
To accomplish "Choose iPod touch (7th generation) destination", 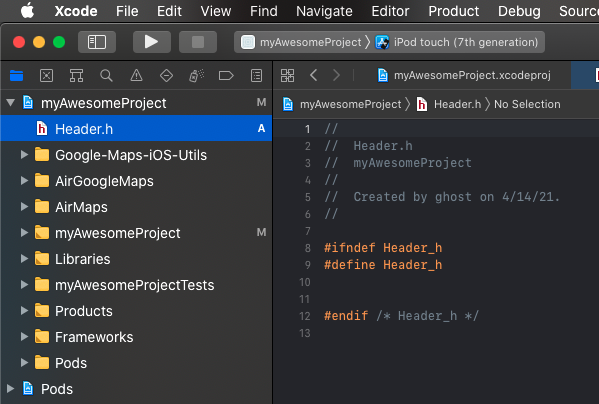I will (x=457, y=42).
